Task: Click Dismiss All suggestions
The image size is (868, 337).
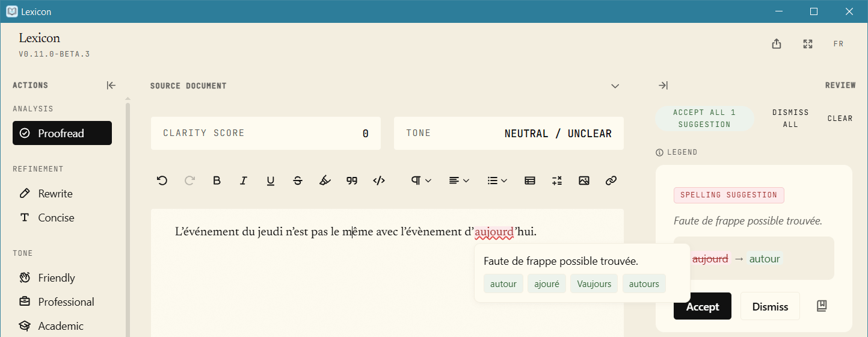Action: point(790,119)
